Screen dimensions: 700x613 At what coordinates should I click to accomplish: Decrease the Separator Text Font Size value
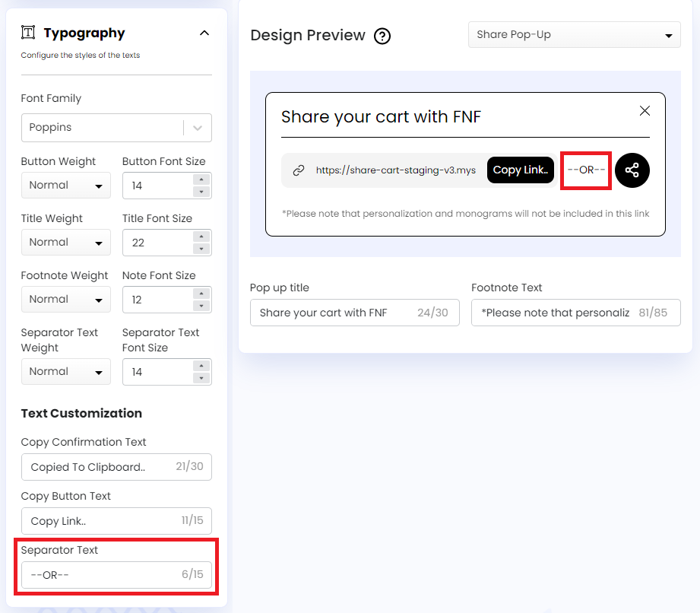(201, 378)
